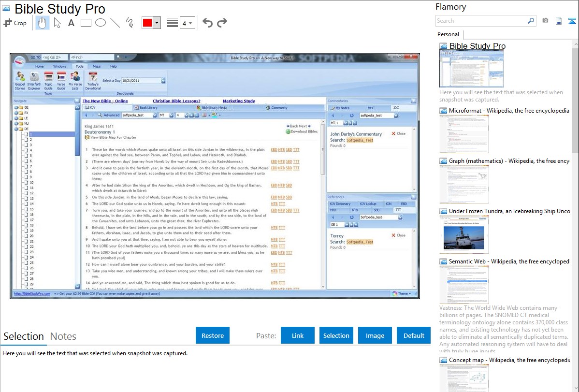Close the John Darby's Commentary search

pos(398,134)
